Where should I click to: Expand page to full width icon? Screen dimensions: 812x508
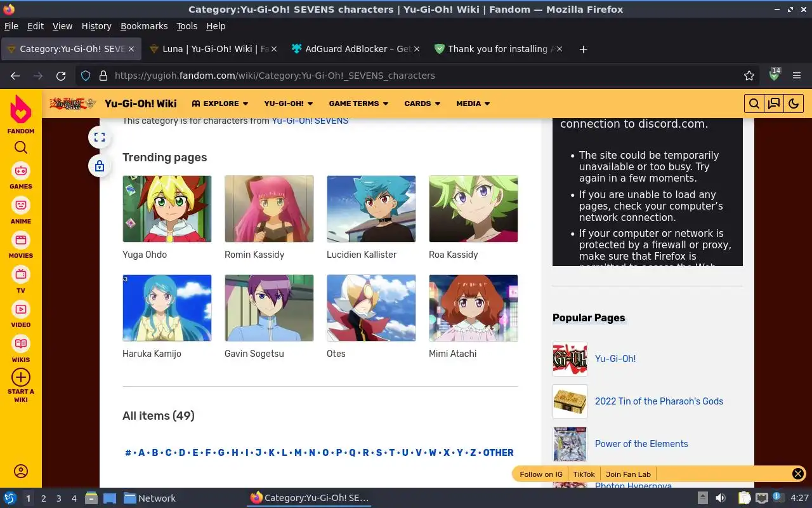(x=100, y=137)
